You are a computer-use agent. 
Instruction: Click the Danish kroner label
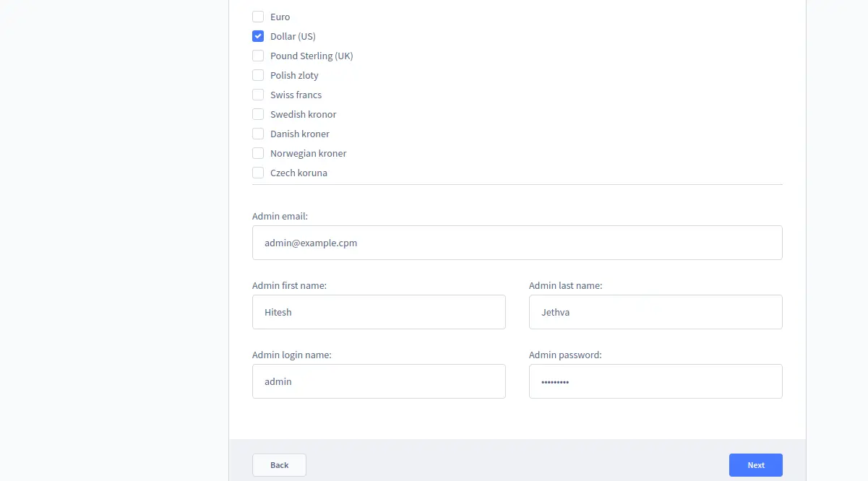[300, 134]
